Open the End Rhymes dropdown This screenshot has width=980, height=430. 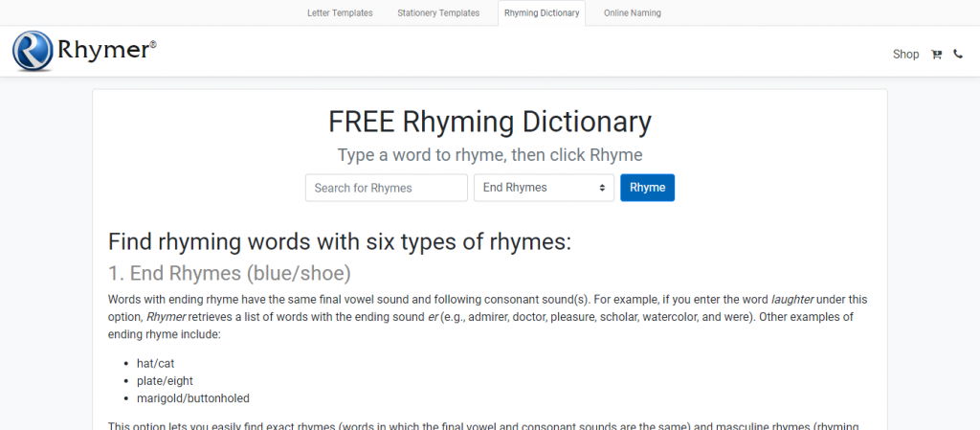544,188
